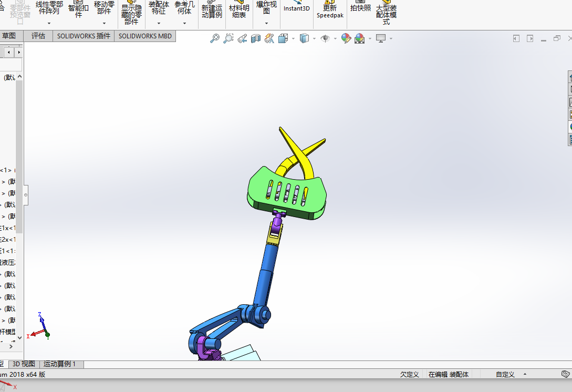
Task: Open the View Orientation dropdown arrow
Action: [x=293, y=39]
